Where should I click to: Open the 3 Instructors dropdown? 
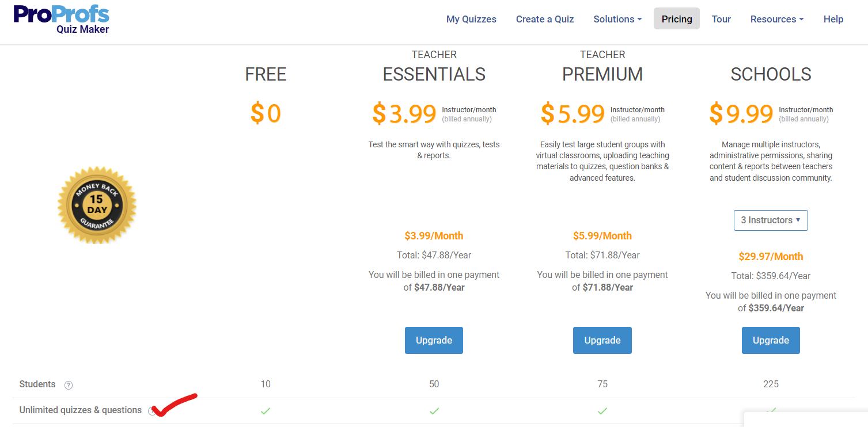pyautogui.click(x=771, y=220)
